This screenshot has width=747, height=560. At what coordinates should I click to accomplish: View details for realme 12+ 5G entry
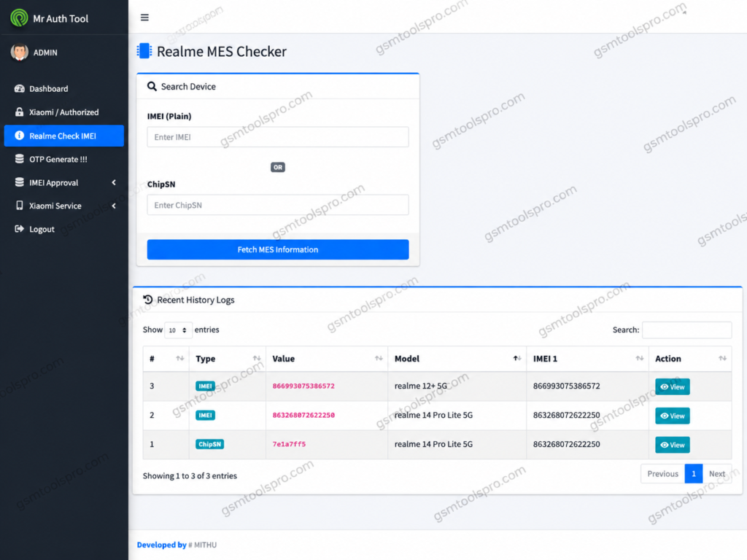672,386
